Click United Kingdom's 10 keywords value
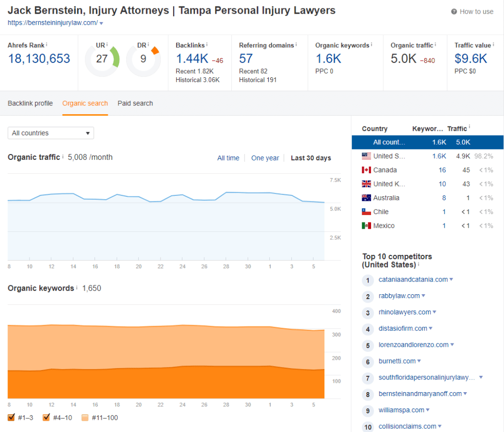Image resolution: width=504 pixels, height=432 pixels. [442, 184]
